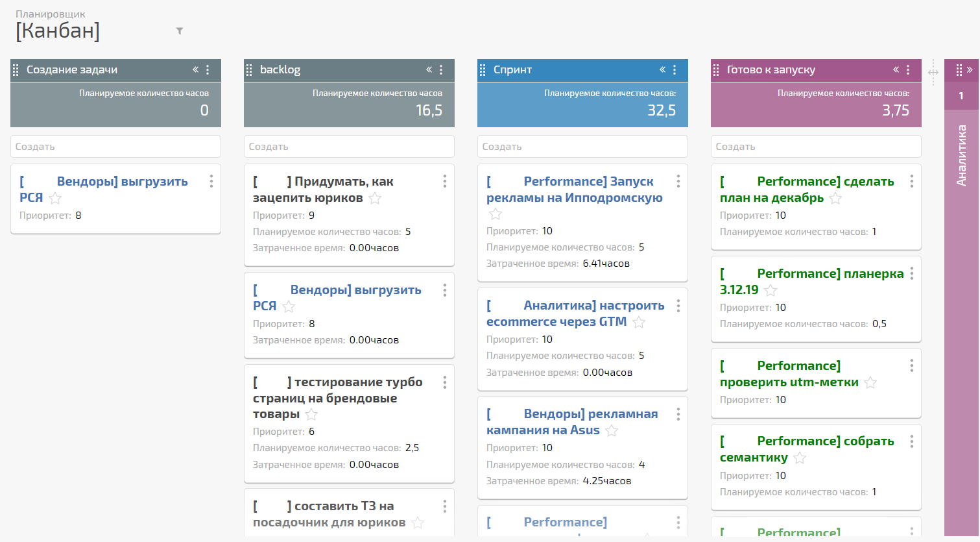Open 'Запуск рекламы наIpподромскую' task link
The width and height of the screenshot is (980, 542).
(574, 190)
